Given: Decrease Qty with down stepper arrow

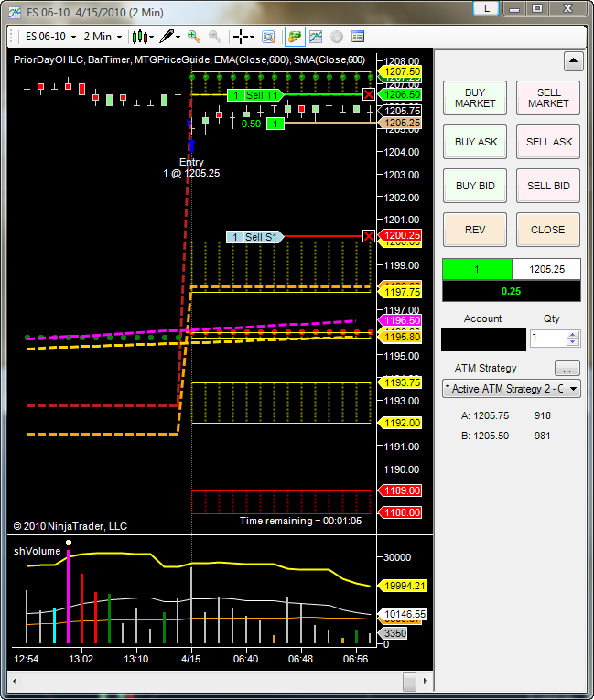Looking at the screenshot, I should [x=573, y=342].
